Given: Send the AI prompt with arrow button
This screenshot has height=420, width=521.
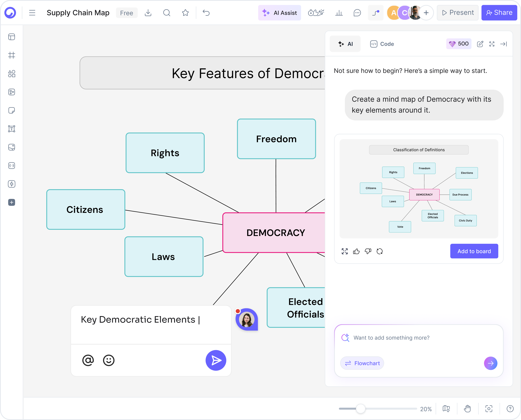Looking at the screenshot, I should coord(491,363).
